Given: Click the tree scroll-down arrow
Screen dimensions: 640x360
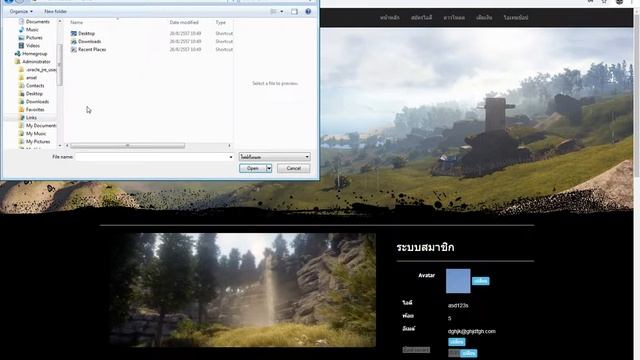Looking at the screenshot, I should [x=60, y=145].
